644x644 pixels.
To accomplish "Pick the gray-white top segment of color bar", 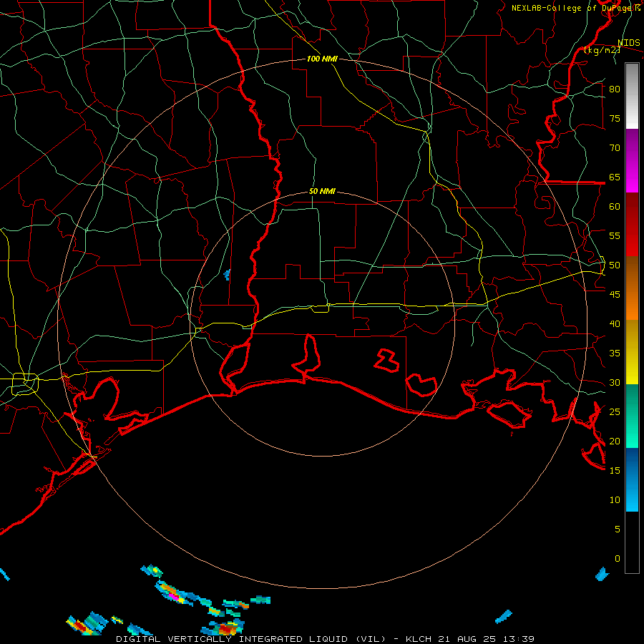I will [632, 96].
